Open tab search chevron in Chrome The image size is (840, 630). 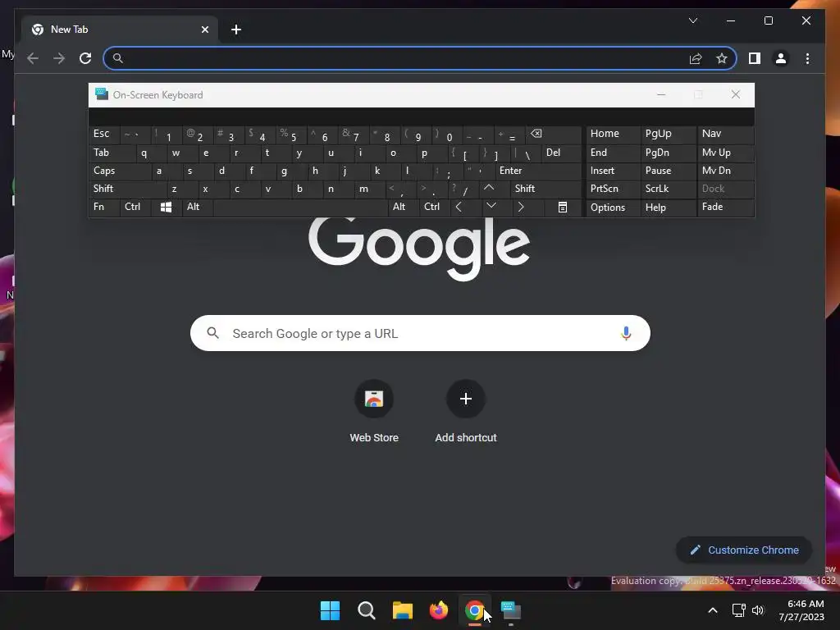coord(692,21)
